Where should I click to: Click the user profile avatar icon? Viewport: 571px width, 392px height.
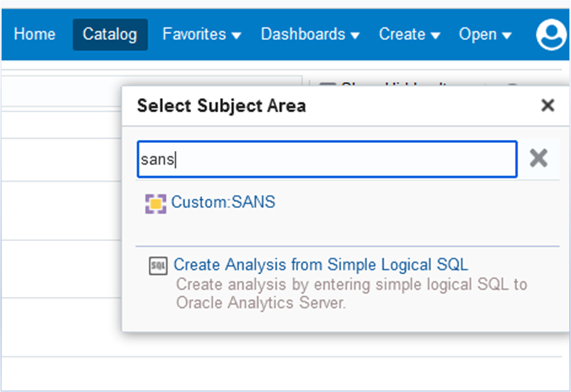(551, 35)
